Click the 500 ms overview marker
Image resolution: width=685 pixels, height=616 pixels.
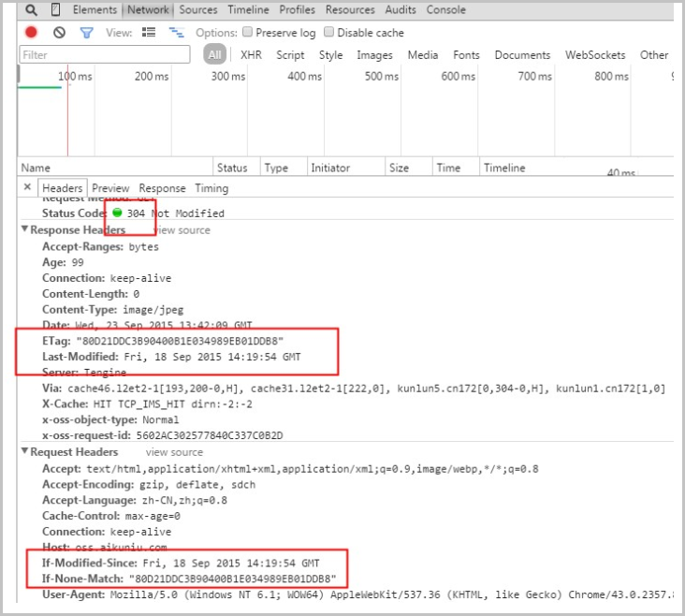pyautogui.click(x=382, y=77)
